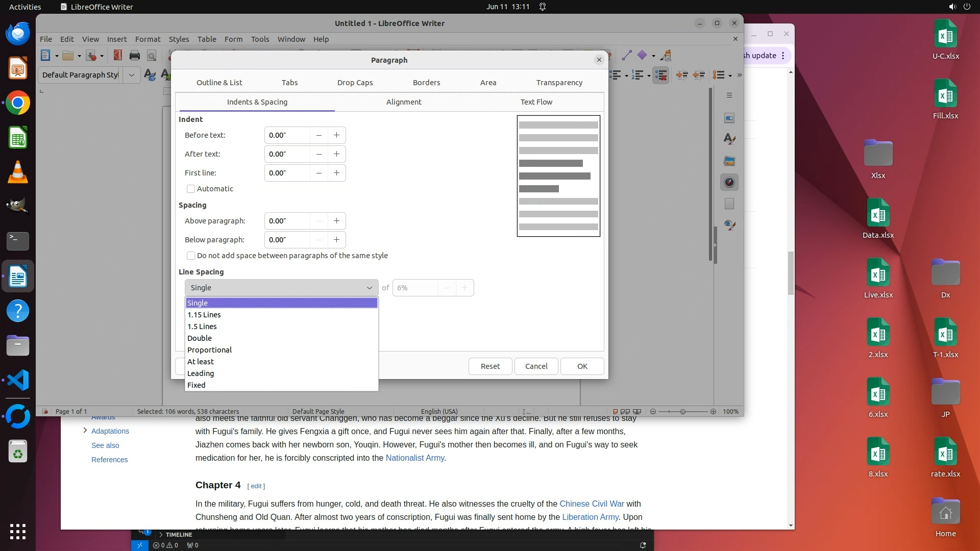Expand the Adaptations contents entry
The height and width of the screenshot is (551, 980).
85,431
